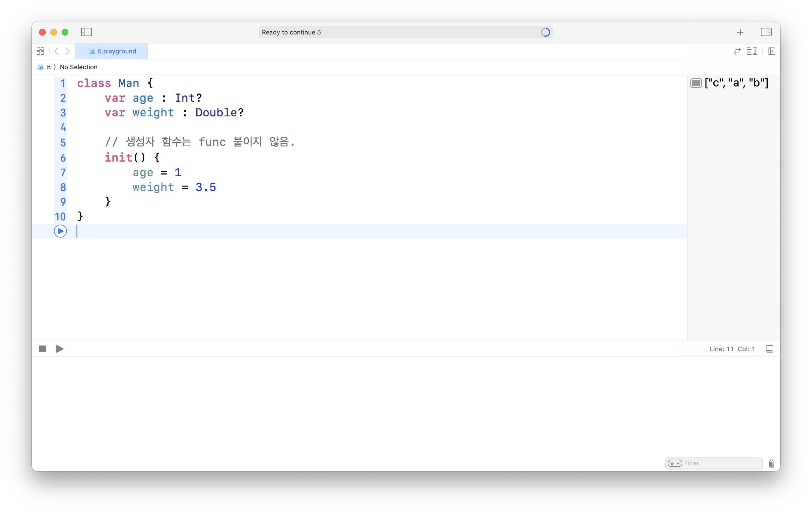Click the console Filter text field
Viewport: 812px width, 513px height.
(x=721, y=463)
